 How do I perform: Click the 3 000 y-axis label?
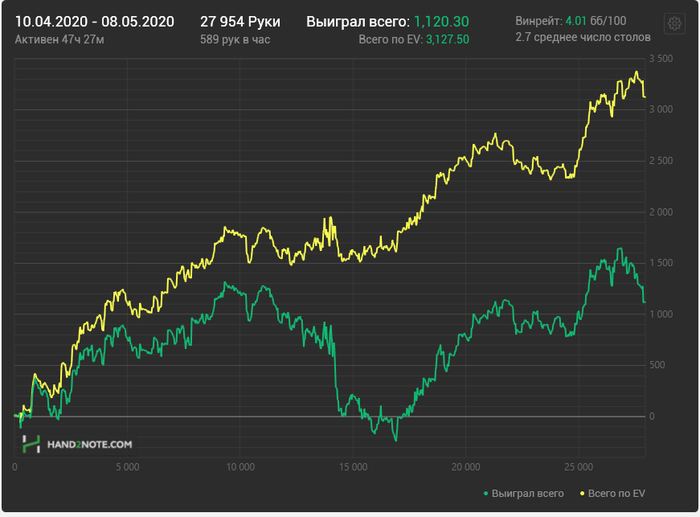[661, 109]
